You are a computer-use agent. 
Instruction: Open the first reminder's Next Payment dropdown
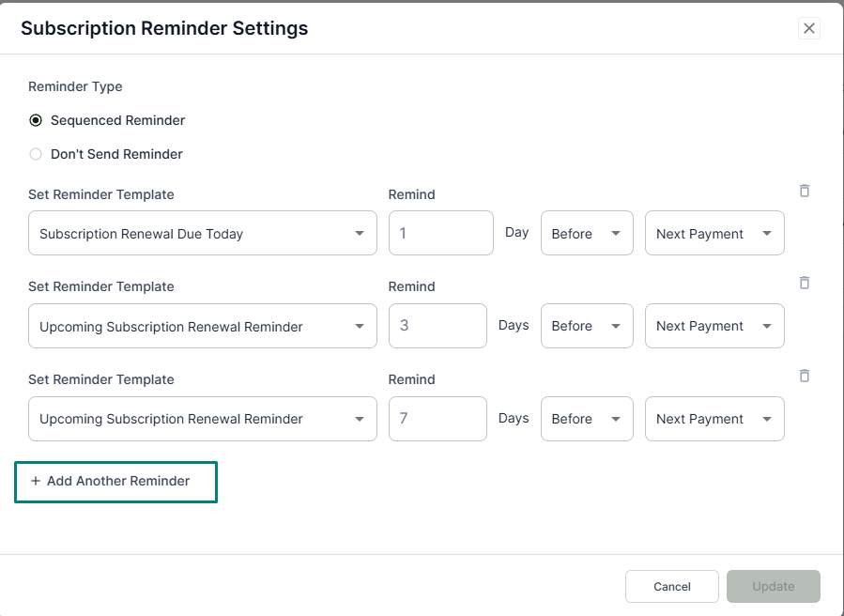click(714, 234)
